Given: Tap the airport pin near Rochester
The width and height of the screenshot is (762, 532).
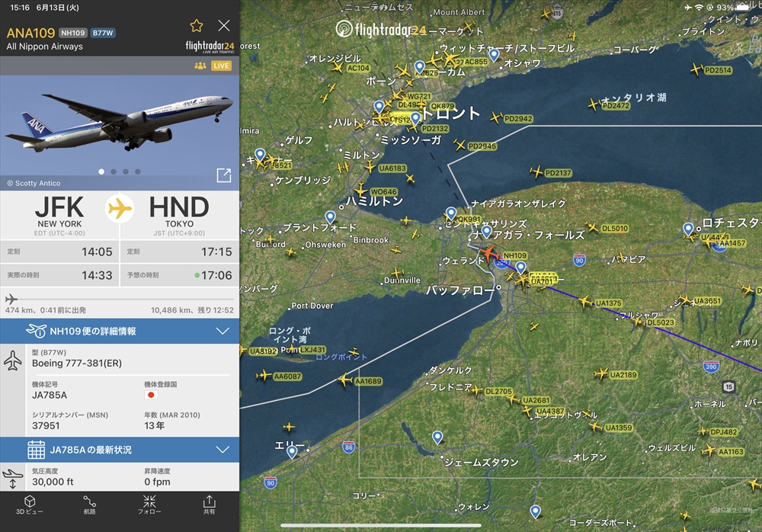Looking at the screenshot, I should click(688, 229).
